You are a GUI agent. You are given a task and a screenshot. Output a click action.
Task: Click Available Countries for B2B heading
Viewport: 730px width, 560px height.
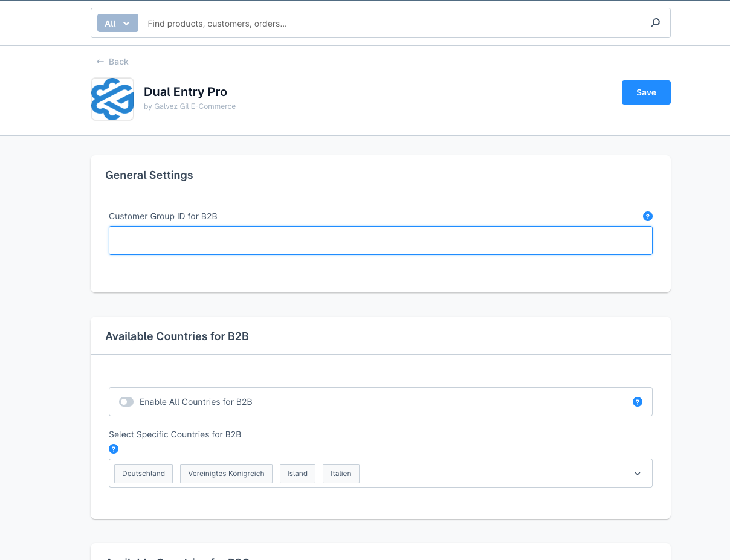tap(177, 336)
